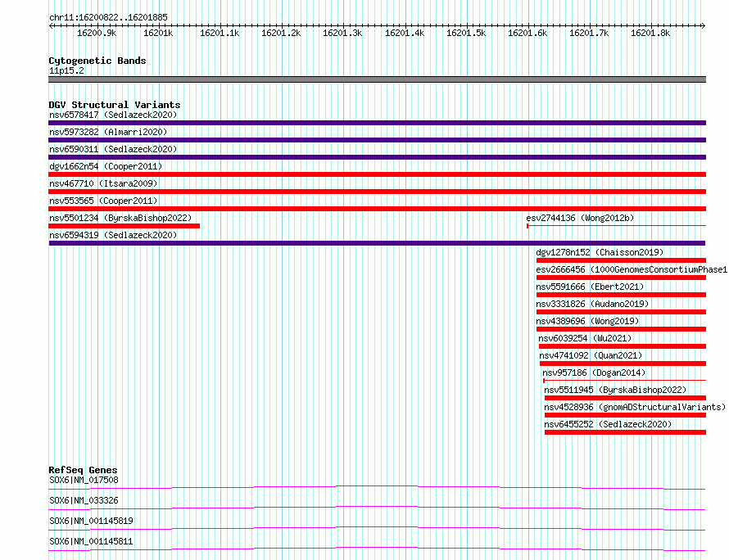This screenshot has height=560, width=729.
Task: Click the 16201.5k ruler tick label
Action: 466,33
